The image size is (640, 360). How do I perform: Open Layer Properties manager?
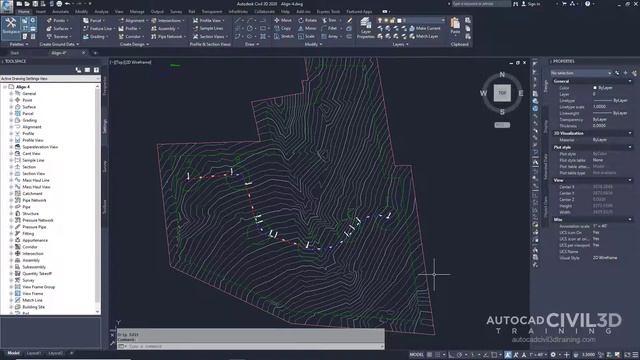[365, 28]
